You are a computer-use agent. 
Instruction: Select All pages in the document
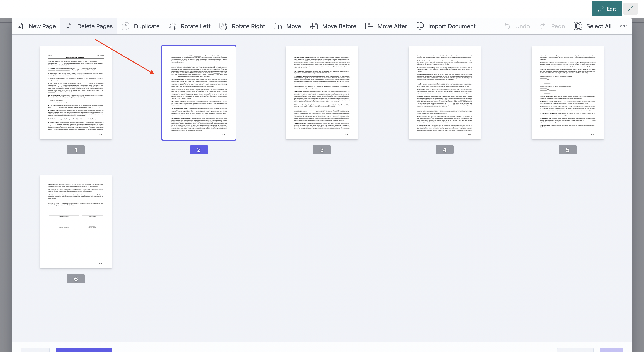click(x=593, y=26)
